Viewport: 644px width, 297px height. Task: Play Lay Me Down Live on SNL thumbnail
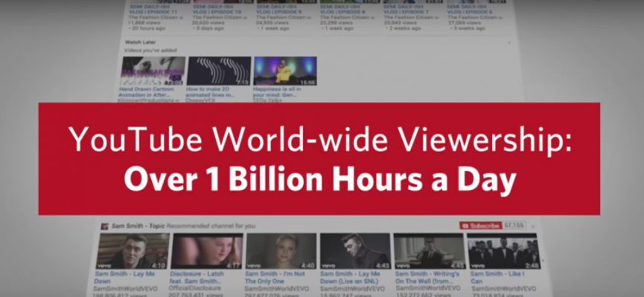coord(355,251)
